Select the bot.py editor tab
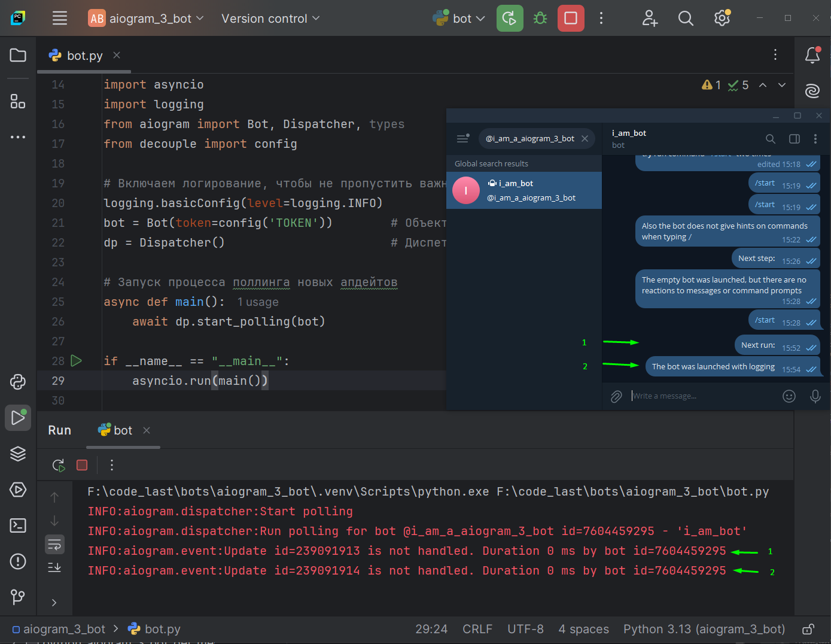The height and width of the screenshot is (644, 831). (x=84, y=56)
